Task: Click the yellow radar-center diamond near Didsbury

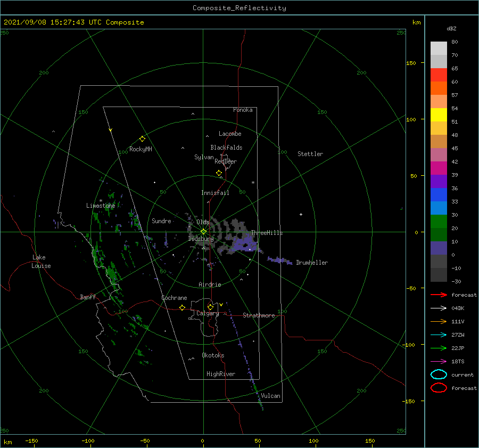Action: point(203,232)
